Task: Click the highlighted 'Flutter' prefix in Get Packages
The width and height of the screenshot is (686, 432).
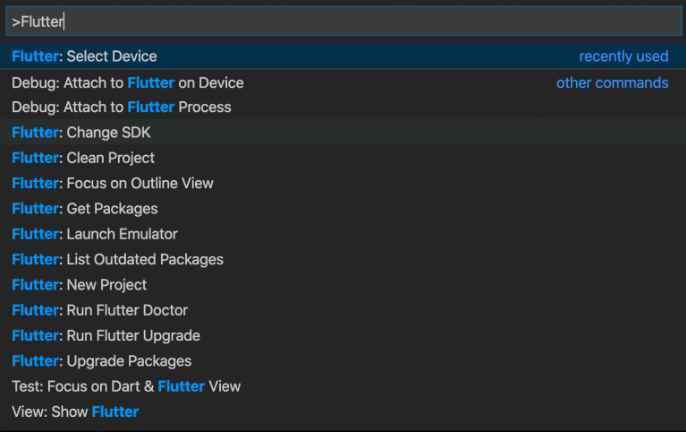Action: click(35, 209)
